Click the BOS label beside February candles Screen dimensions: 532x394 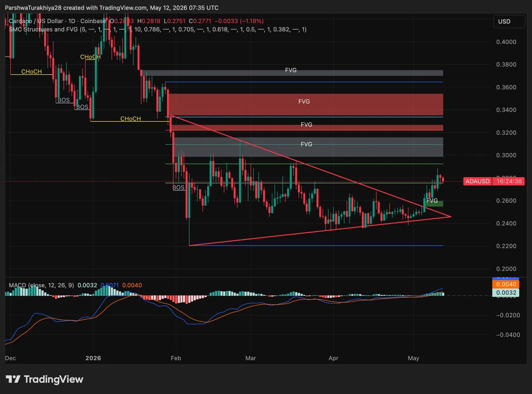pyautogui.click(x=179, y=187)
